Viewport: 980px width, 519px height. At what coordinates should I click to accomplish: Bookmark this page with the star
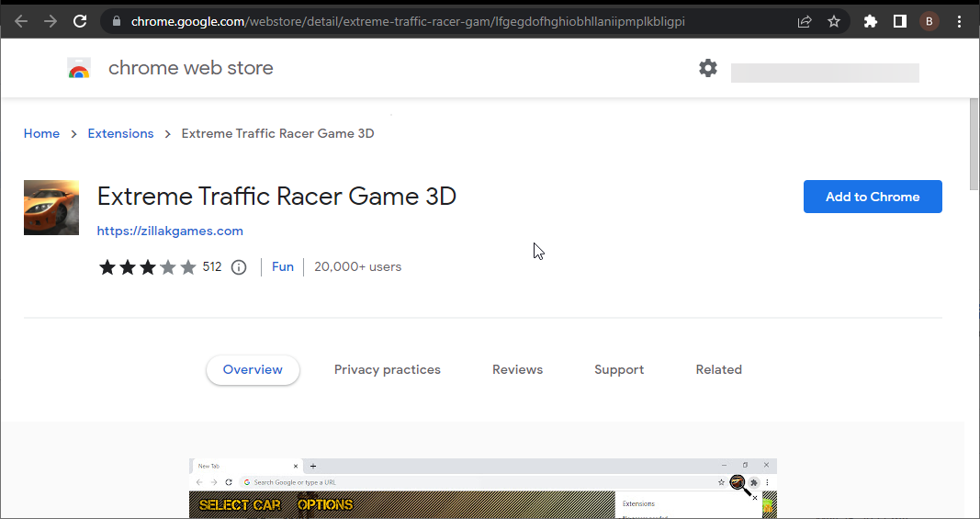tap(834, 21)
